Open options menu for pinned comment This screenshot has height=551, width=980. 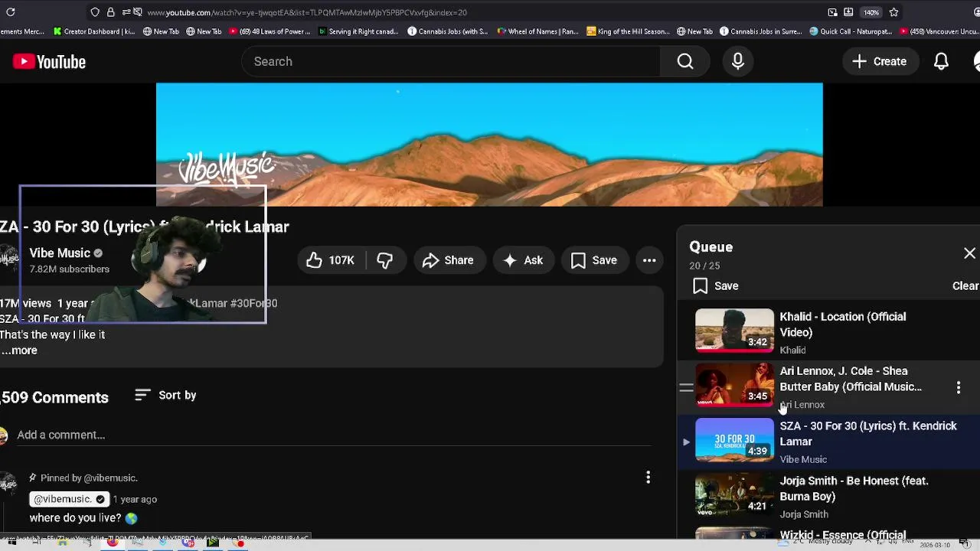(648, 478)
